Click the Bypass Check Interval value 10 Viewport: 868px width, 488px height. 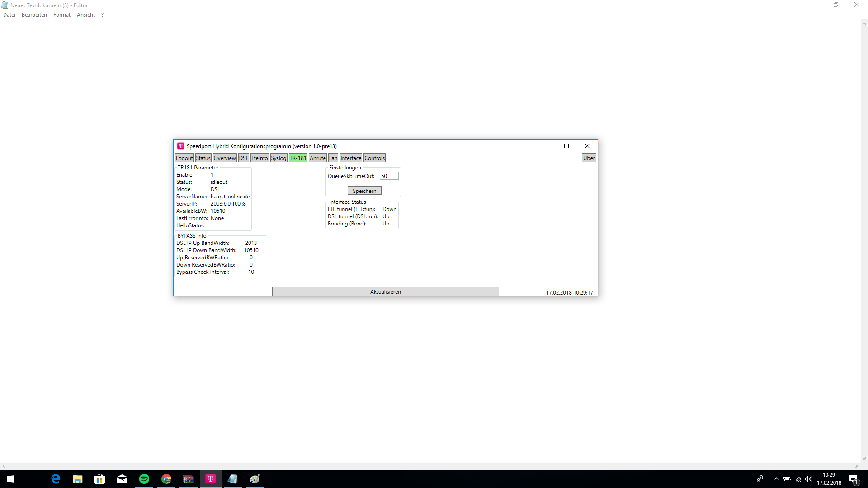pyautogui.click(x=251, y=272)
